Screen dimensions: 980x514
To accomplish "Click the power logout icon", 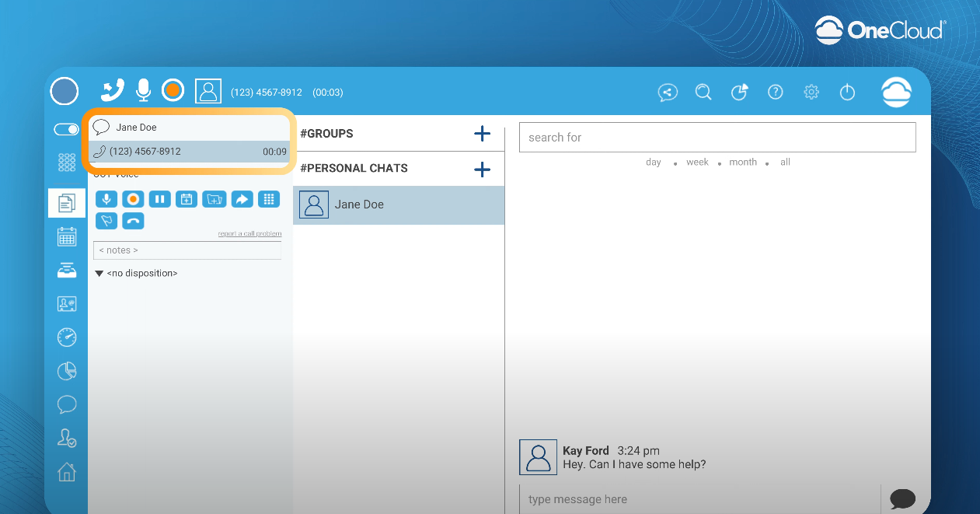I will coord(847,92).
